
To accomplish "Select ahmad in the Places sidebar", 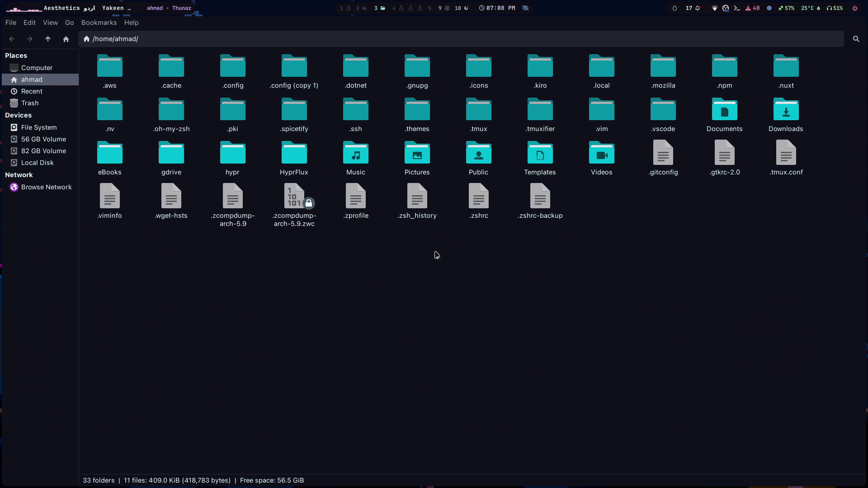I will 40,80.
